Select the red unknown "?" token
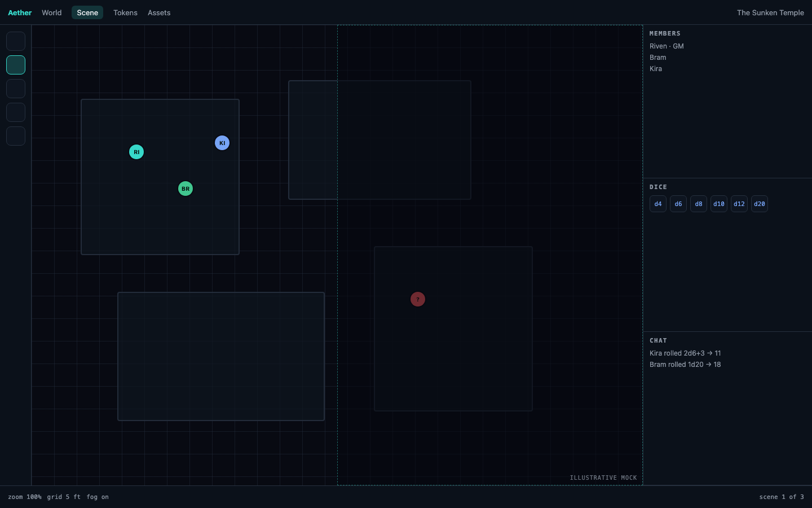Image resolution: width=812 pixels, height=508 pixels. pos(418,299)
